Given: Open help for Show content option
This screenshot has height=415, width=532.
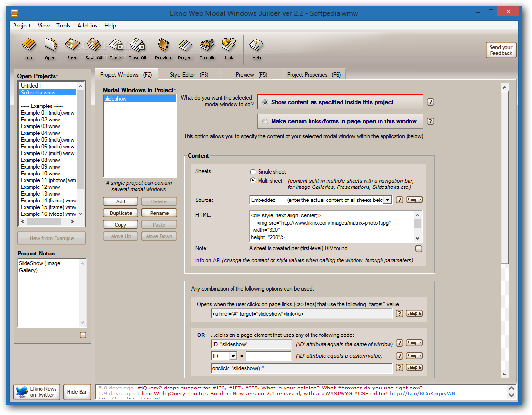Looking at the screenshot, I should coord(430,102).
